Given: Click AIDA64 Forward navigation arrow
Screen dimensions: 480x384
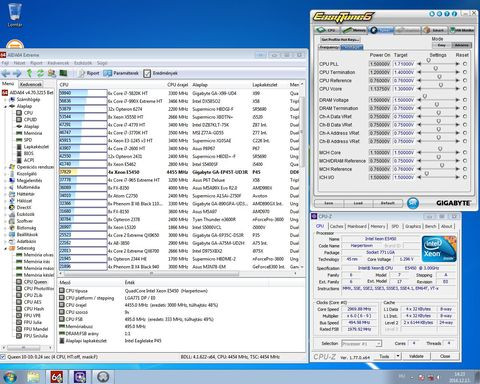Looking at the screenshot, I should tap(17, 73).
